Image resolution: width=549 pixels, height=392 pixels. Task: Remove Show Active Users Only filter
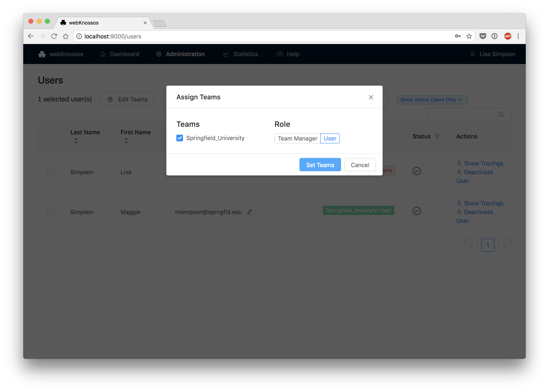(460, 99)
